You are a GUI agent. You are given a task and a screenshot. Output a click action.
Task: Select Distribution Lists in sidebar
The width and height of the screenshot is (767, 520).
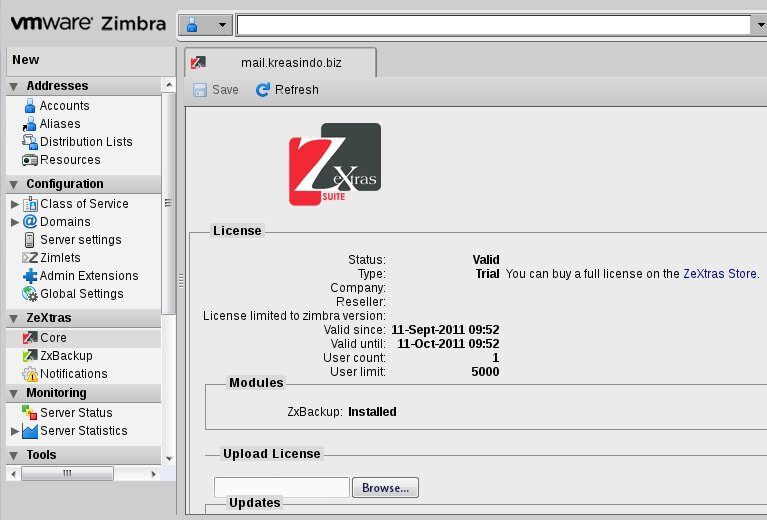tap(86, 141)
